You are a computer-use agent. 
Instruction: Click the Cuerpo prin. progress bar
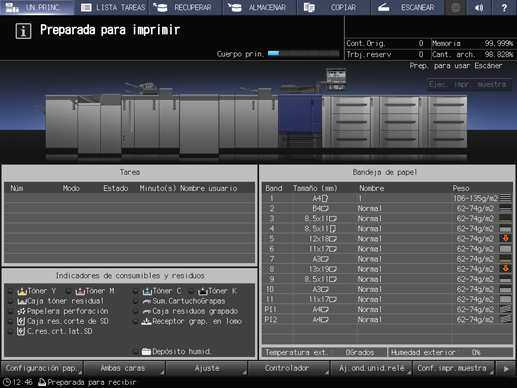coord(303,53)
